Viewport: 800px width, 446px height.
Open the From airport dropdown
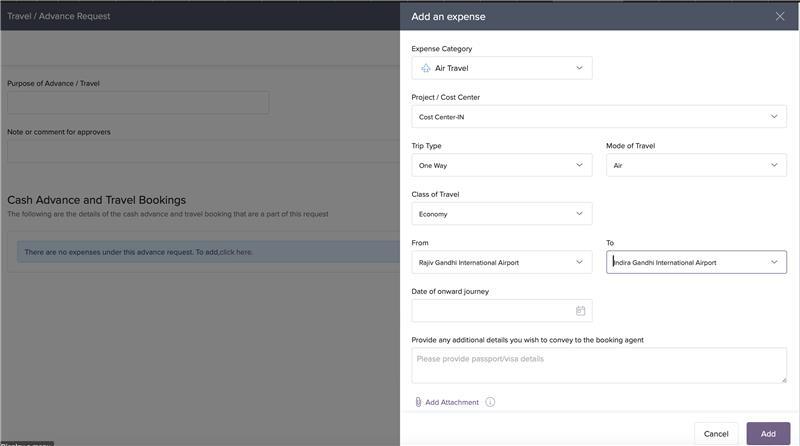click(579, 262)
